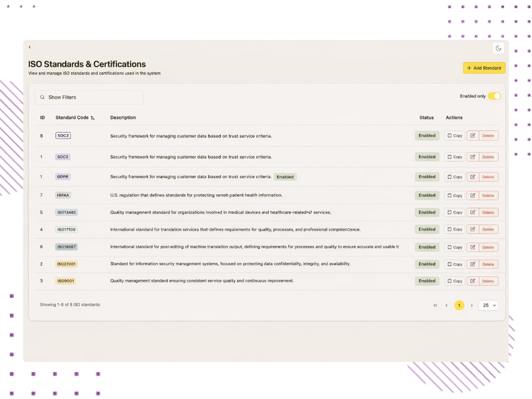This screenshot has width=532, height=399.
Task: Go to previous page in pagination
Action: (446, 306)
